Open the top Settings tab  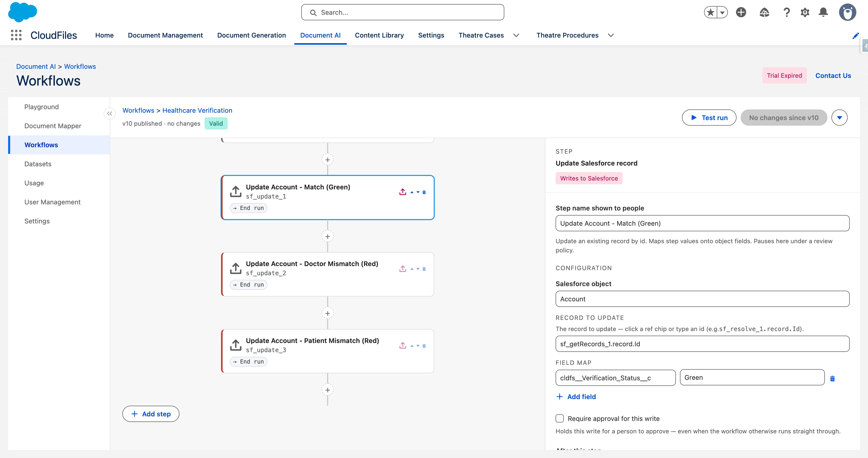(x=431, y=35)
